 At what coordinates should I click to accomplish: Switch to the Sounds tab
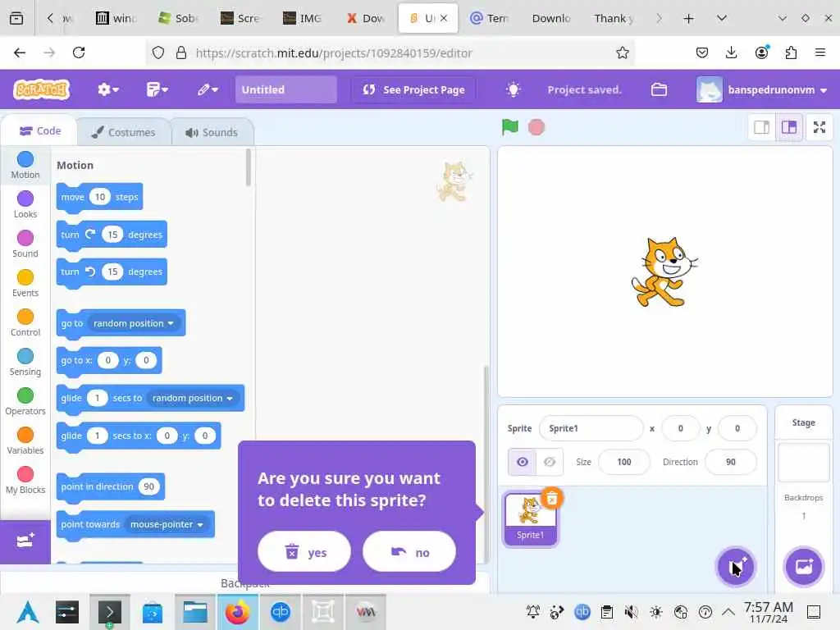coord(212,132)
